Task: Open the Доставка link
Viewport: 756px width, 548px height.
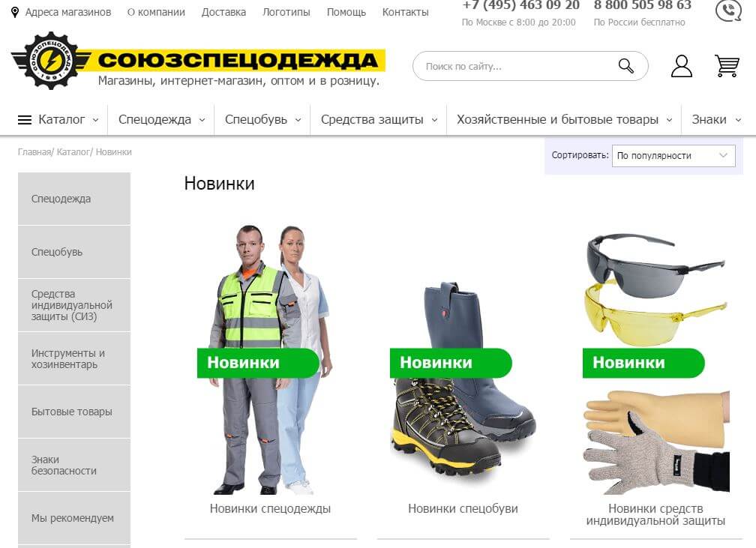Action: tap(223, 12)
